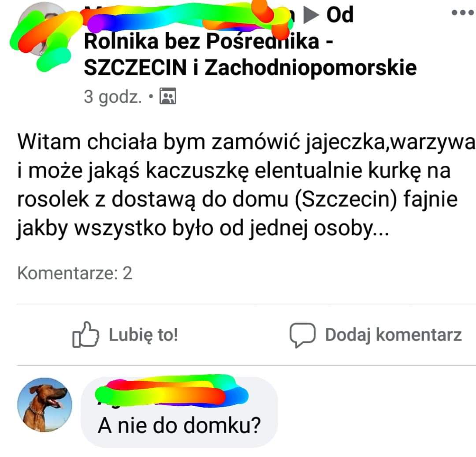Tap the speech bubble comment icon

pyautogui.click(x=302, y=335)
